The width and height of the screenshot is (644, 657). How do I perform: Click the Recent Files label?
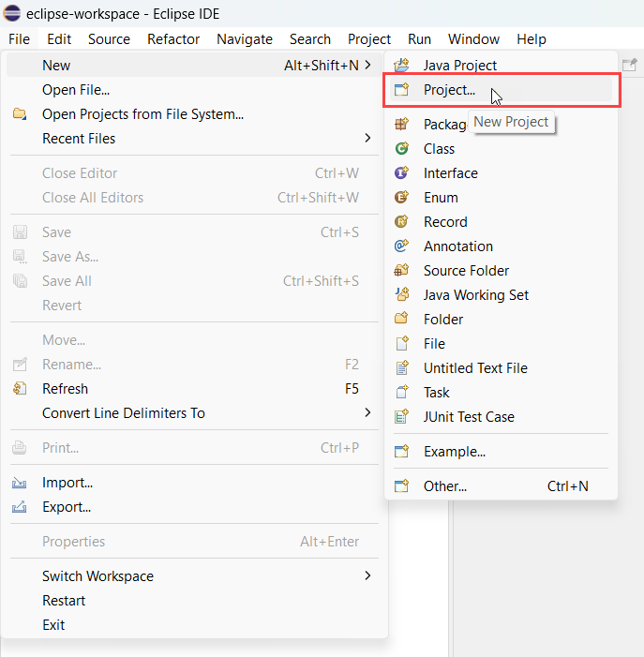79,139
